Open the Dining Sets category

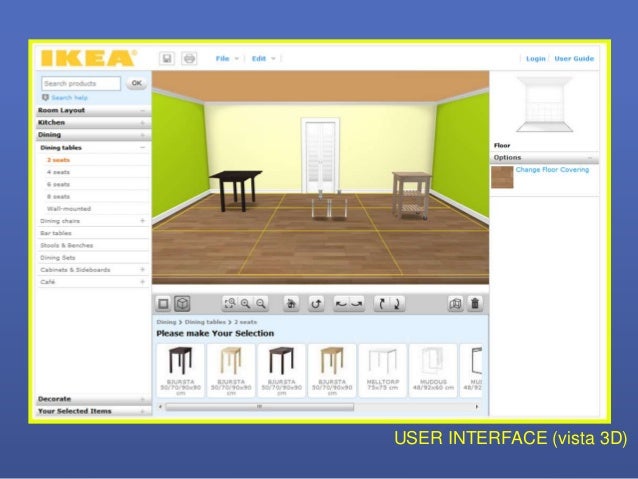[58, 258]
